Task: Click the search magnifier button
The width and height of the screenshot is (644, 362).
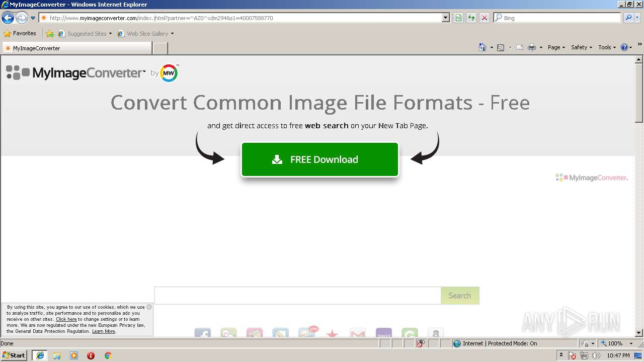Action: [628, 18]
